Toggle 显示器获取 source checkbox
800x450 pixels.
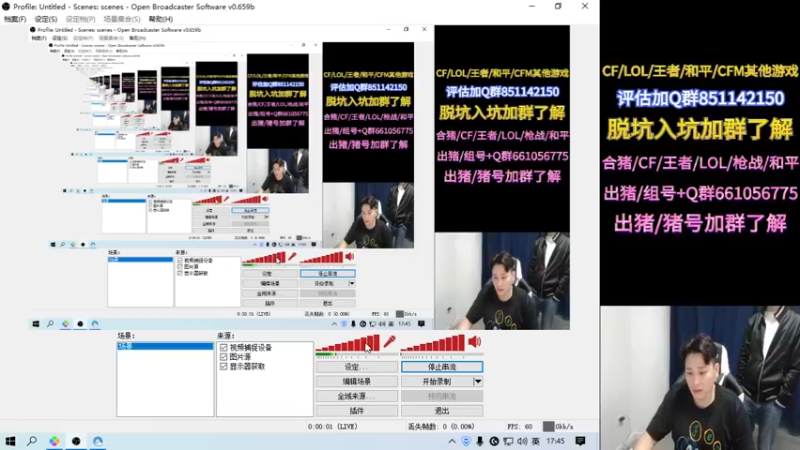pyautogui.click(x=223, y=366)
